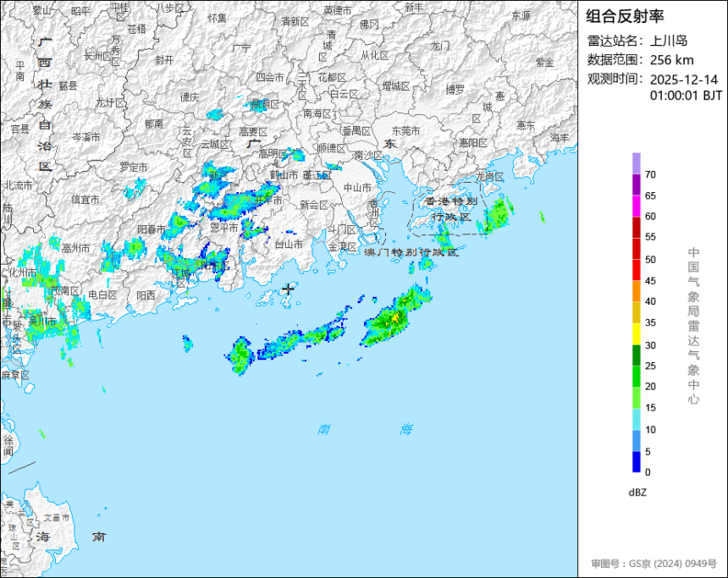Click the 阳春市 label on the map
728x578 pixels.
(x=152, y=229)
